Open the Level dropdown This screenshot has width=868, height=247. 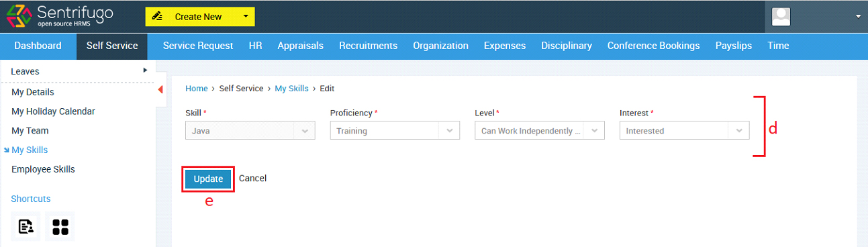(x=540, y=131)
